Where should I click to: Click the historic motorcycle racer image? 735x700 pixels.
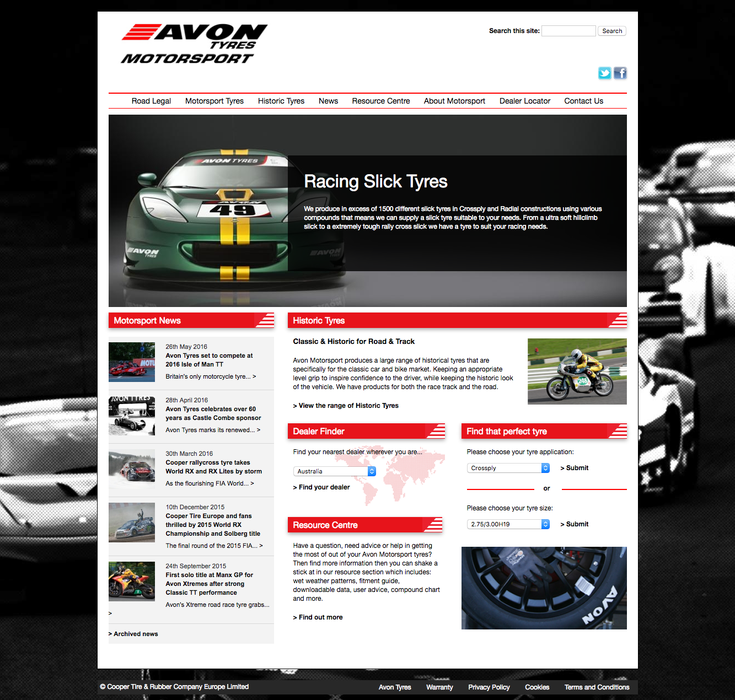(577, 371)
